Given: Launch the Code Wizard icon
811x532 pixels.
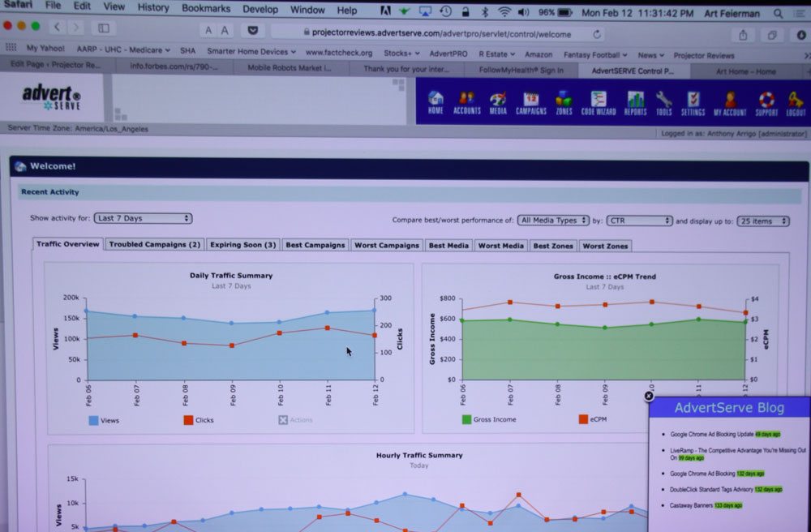Looking at the screenshot, I should (x=599, y=103).
